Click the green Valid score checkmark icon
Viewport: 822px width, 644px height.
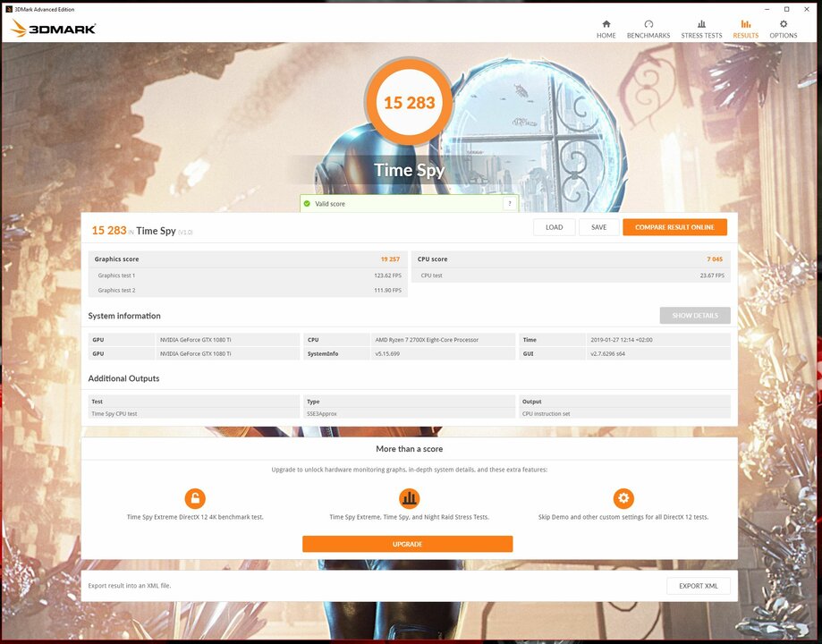[307, 203]
